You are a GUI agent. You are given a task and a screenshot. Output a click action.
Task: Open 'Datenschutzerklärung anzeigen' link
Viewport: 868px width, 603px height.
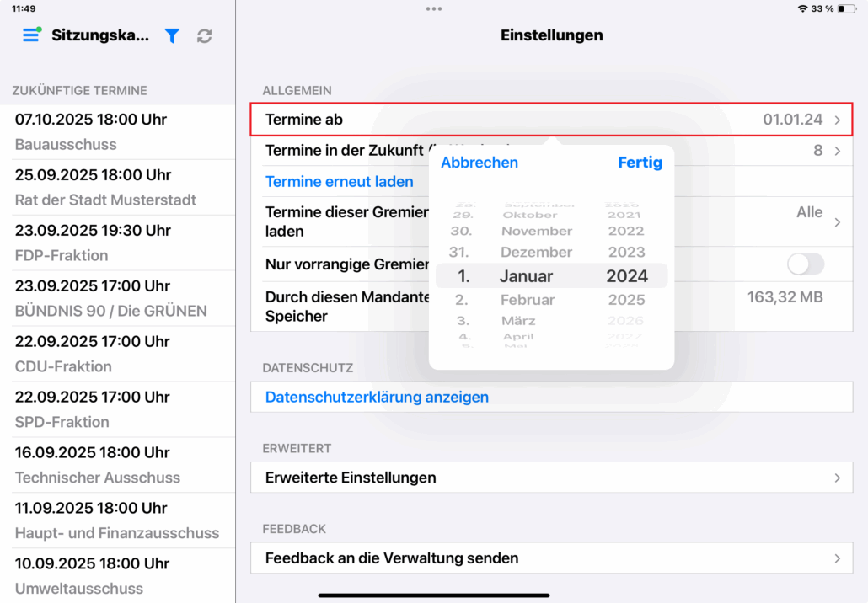(377, 397)
